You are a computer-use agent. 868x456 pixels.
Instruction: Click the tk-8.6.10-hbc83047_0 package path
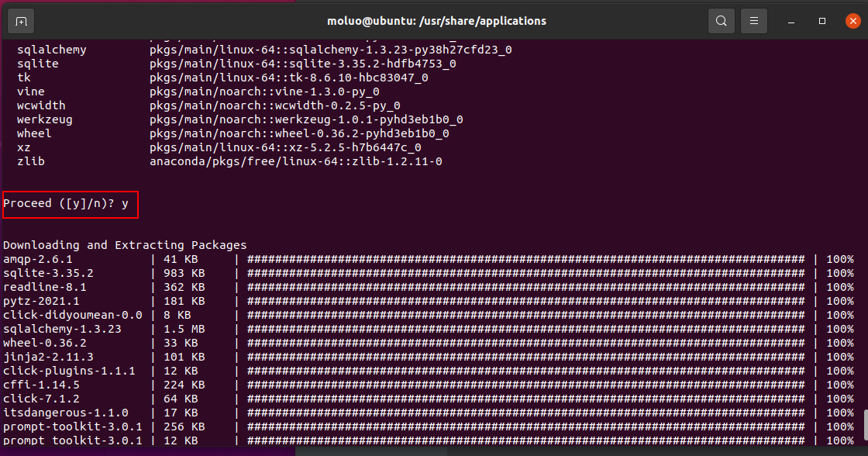point(289,78)
